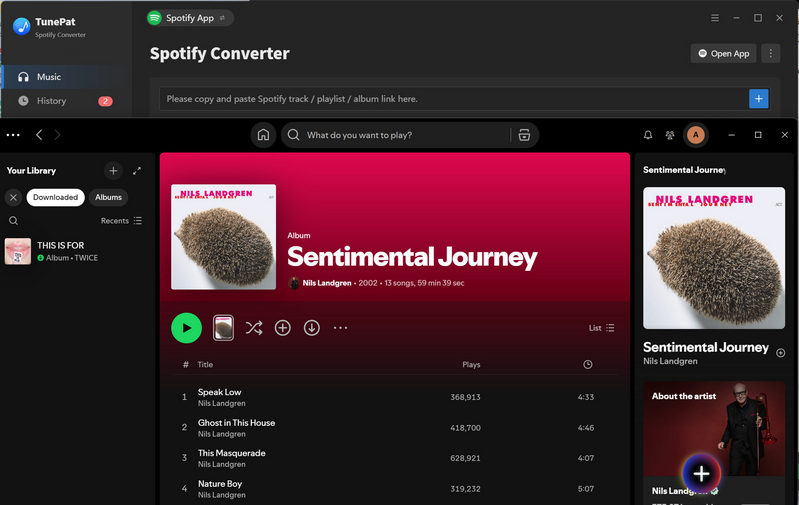Screen dimensions: 799x505
Task: Toggle the Downloaded filter chip
Action: tap(56, 197)
